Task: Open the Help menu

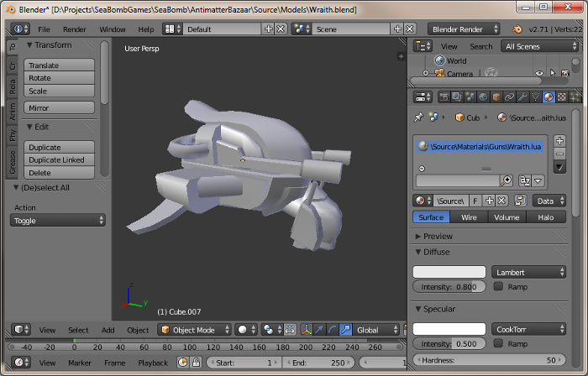Action: (146, 29)
